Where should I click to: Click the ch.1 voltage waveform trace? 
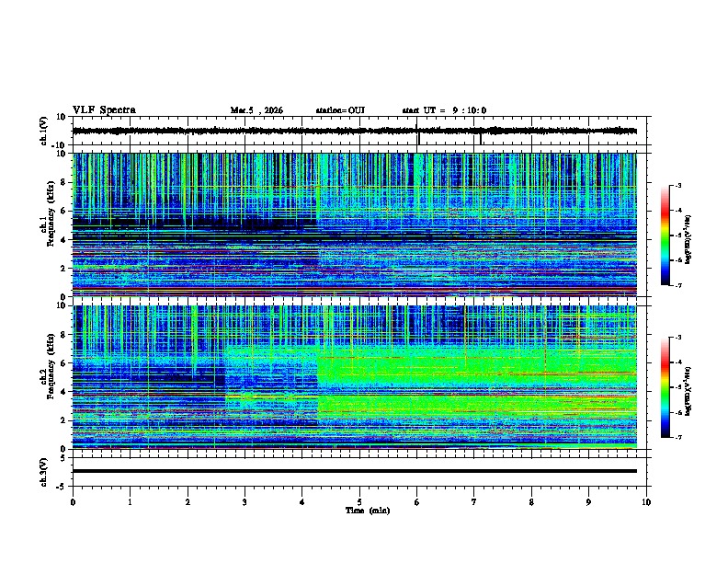(x=354, y=131)
